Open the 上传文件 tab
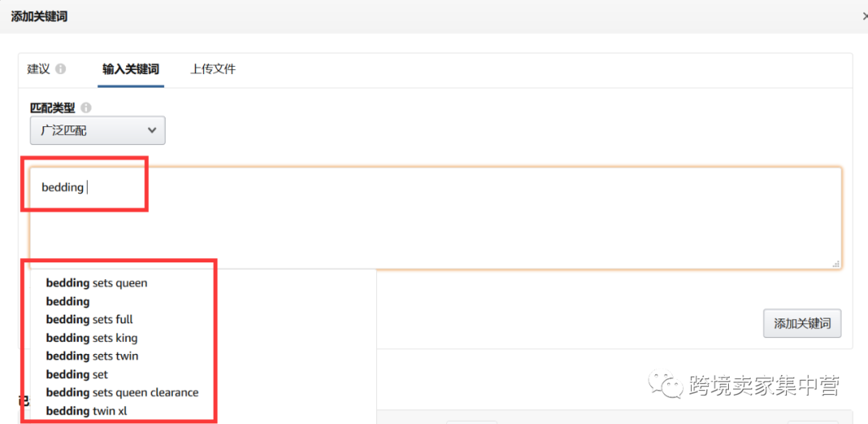The image size is (868, 424). click(x=213, y=69)
